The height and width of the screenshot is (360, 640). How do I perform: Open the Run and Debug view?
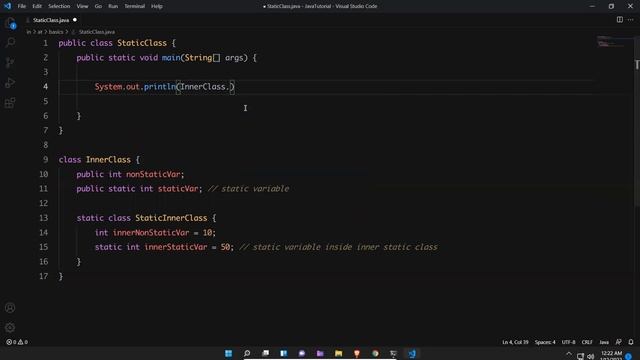(x=10, y=82)
